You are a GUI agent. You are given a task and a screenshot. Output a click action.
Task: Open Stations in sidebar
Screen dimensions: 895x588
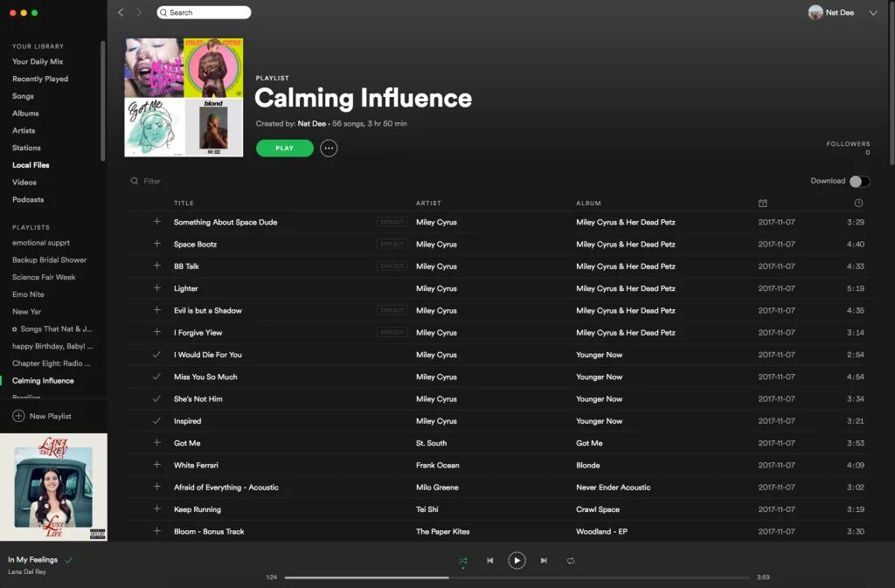[26, 148]
